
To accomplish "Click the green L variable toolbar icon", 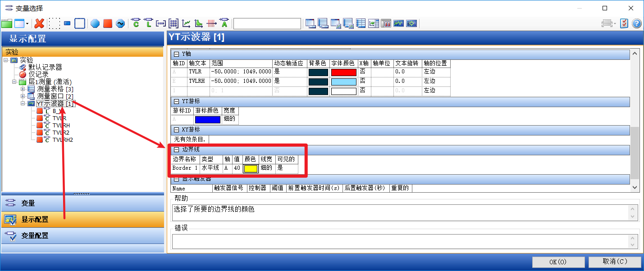I will click(x=148, y=23).
